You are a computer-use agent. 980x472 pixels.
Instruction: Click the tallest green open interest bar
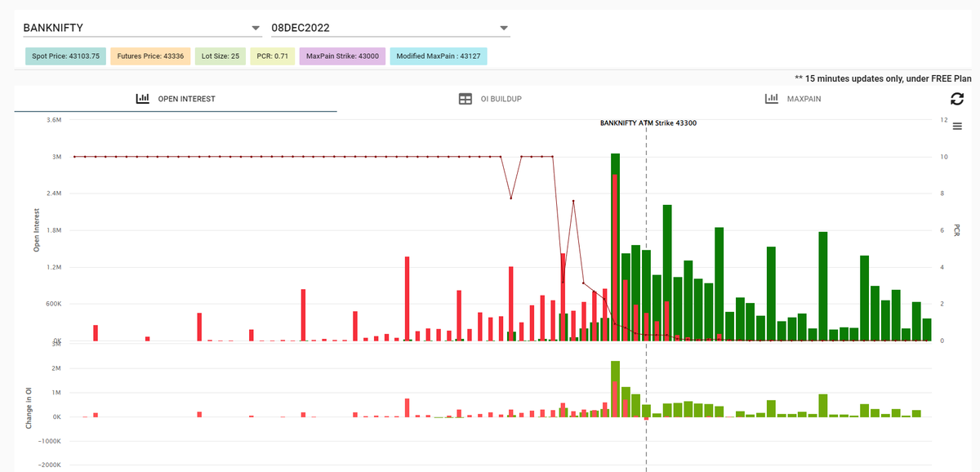(x=615, y=247)
